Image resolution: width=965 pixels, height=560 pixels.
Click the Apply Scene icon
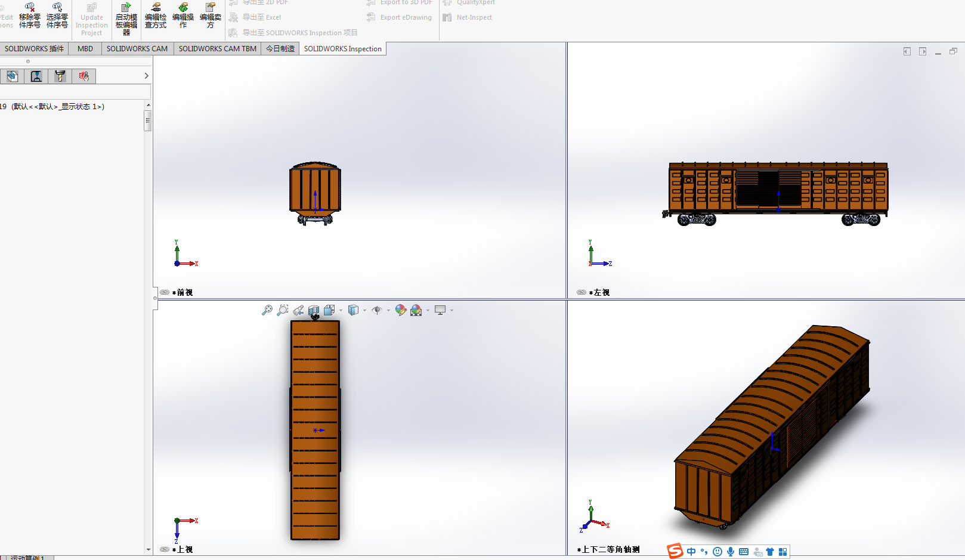click(x=416, y=310)
